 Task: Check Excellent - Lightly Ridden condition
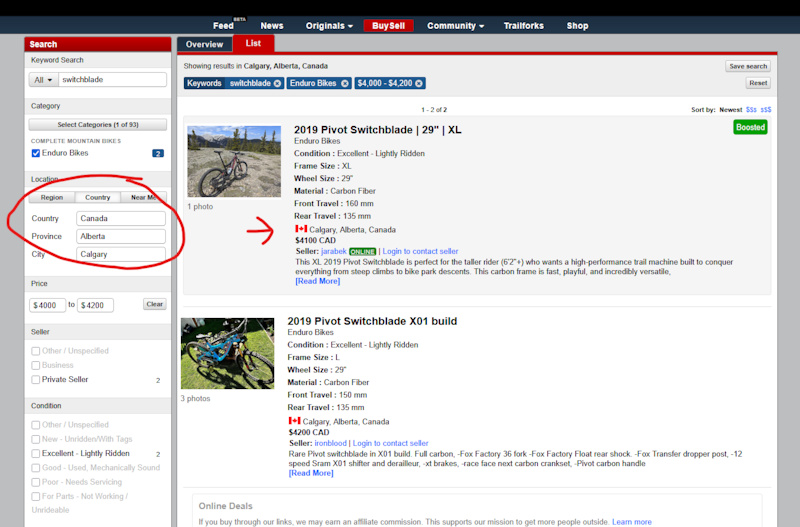[x=36, y=454]
